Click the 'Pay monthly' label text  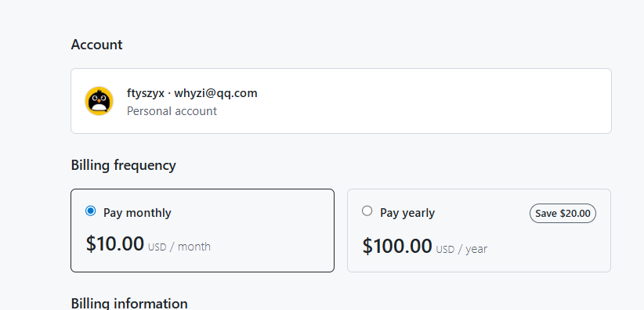coord(137,213)
